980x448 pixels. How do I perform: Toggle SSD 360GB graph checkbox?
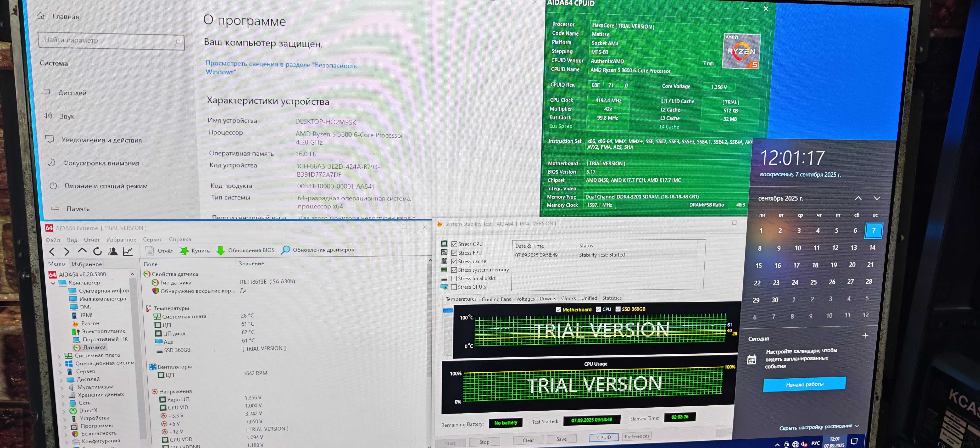click(618, 309)
